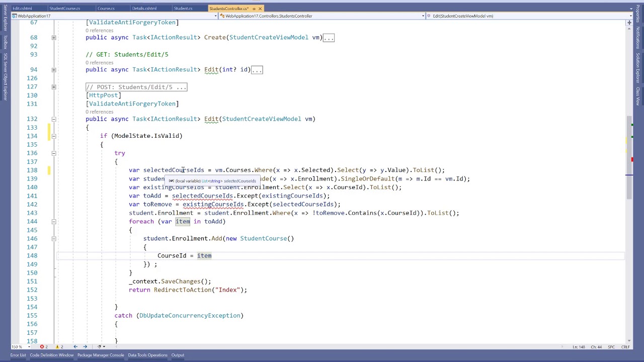644x362 pixels.
Task: Collapse the Edit POST method at line 132
Action: point(53,119)
